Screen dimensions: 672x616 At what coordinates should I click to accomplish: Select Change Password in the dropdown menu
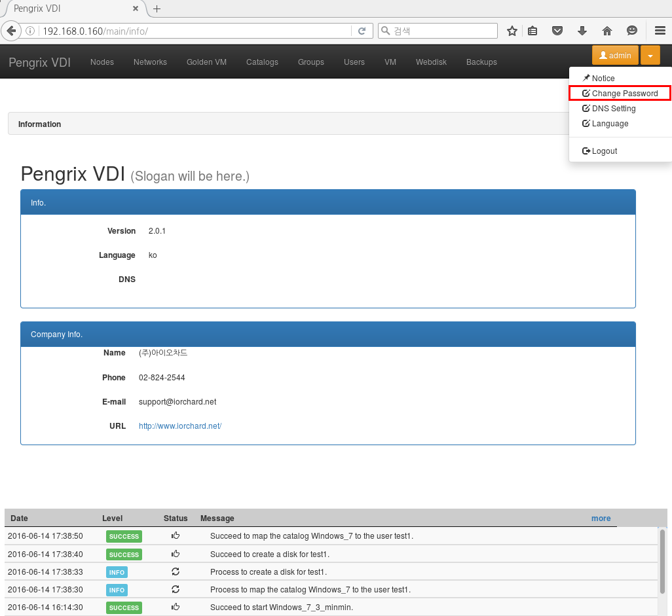tap(620, 94)
